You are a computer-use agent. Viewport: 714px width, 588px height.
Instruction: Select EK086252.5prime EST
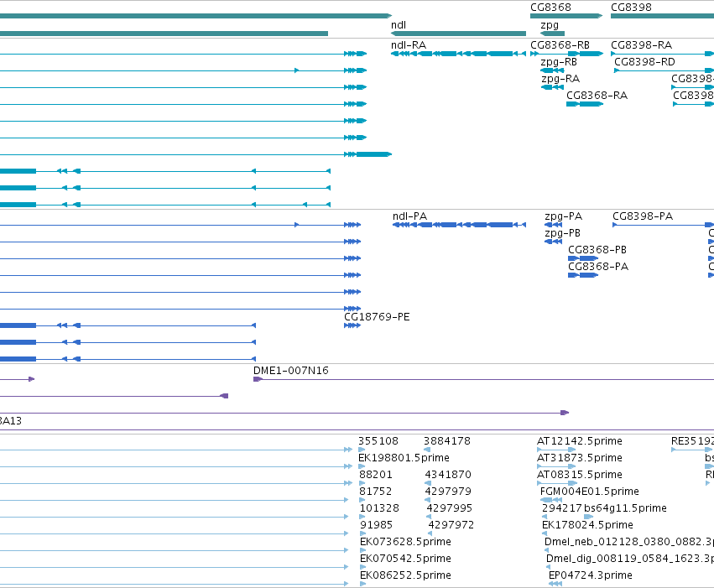(x=363, y=584)
